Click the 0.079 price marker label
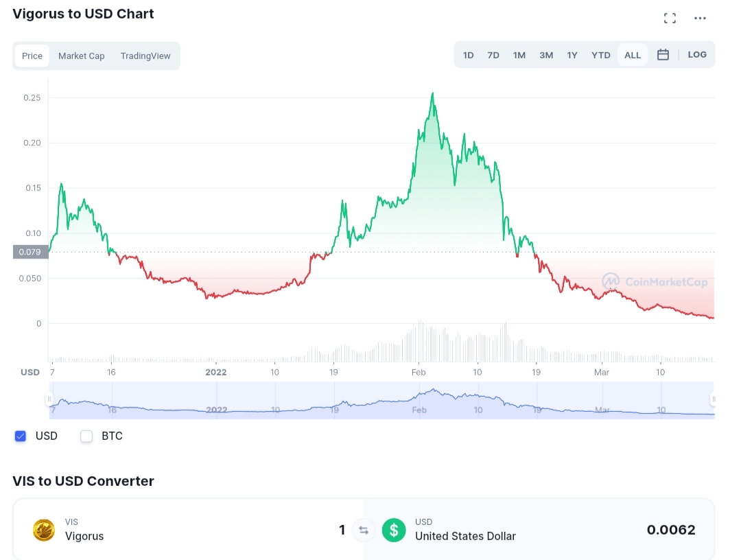 tap(30, 252)
